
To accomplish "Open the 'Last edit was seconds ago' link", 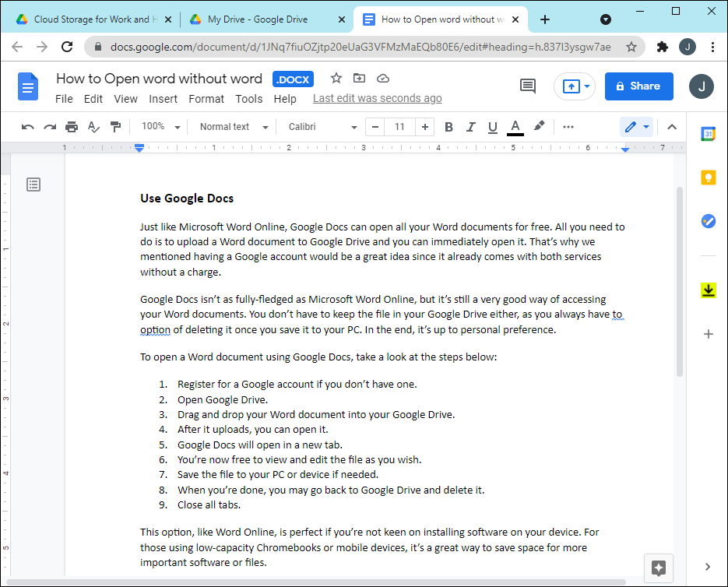I will click(378, 98).
